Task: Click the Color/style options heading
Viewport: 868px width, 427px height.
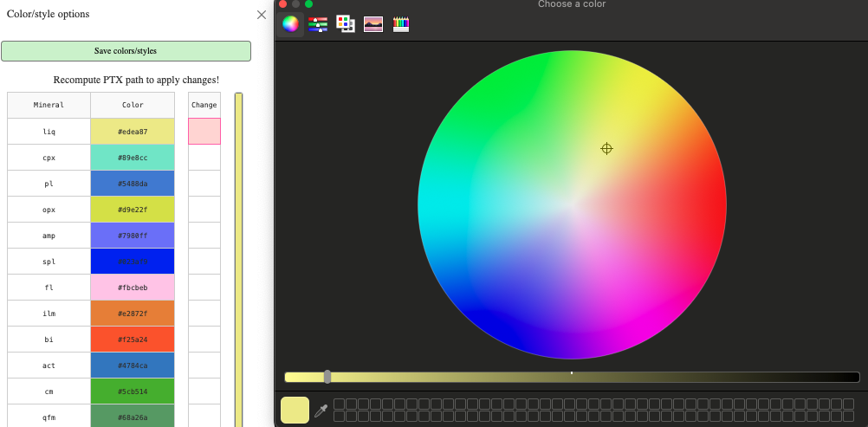Action: click(49, 14)
